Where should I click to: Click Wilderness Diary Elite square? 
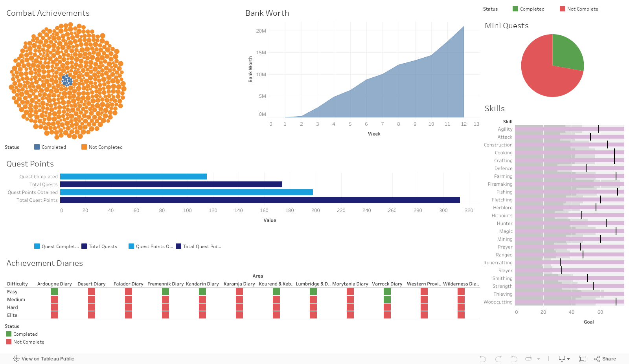pyautogui.click(x=461, y=315)
